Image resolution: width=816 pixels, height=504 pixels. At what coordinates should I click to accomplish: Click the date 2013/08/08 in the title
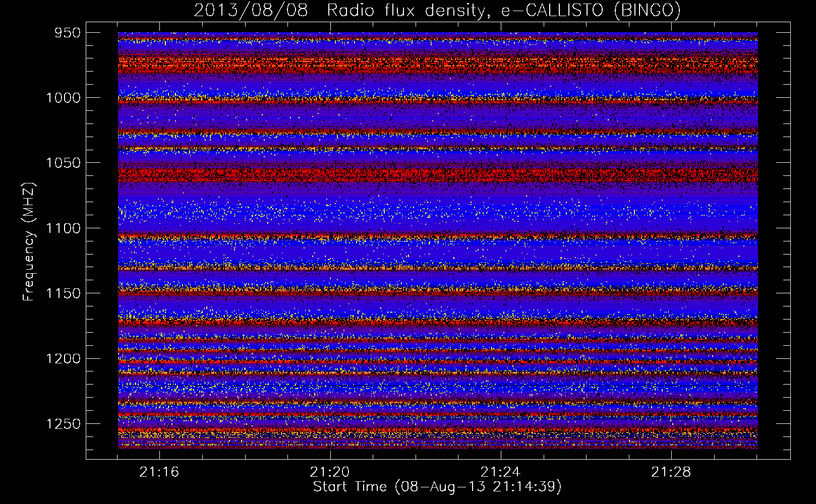[x=251, y=11]
